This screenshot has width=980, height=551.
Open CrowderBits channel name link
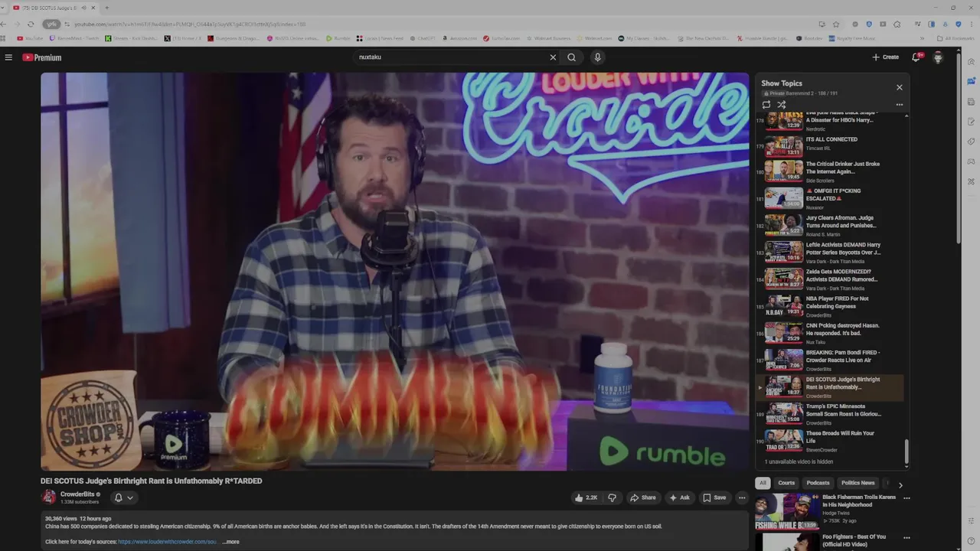coord(77,494)
